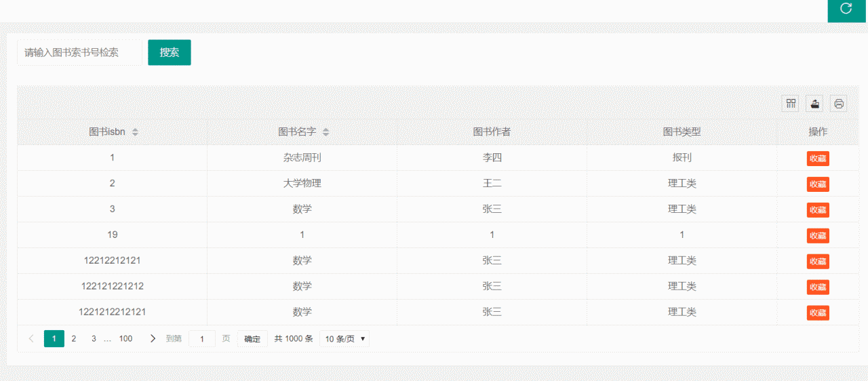Click the 确定 page jump button
868x381 pixels.
click(x=252, y=339)
